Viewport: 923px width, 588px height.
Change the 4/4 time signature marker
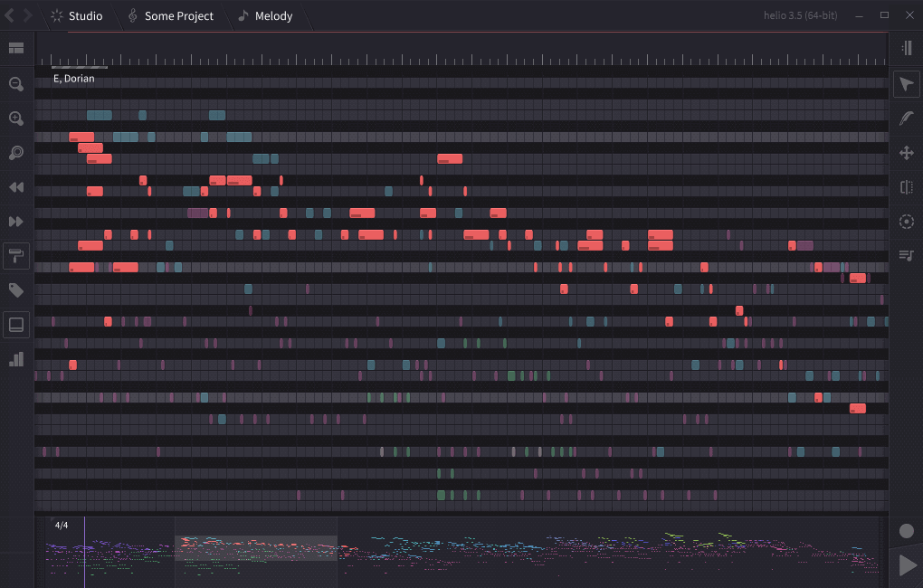point(61,524)
